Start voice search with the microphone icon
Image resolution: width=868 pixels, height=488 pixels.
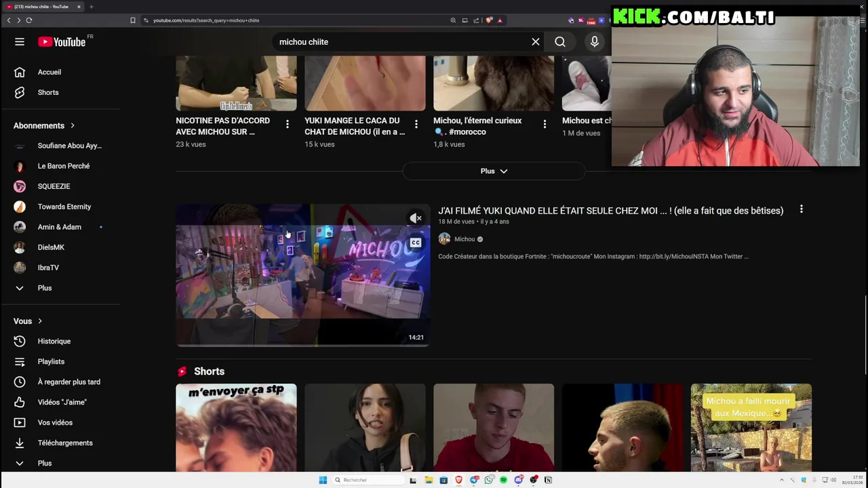point(595,42)
